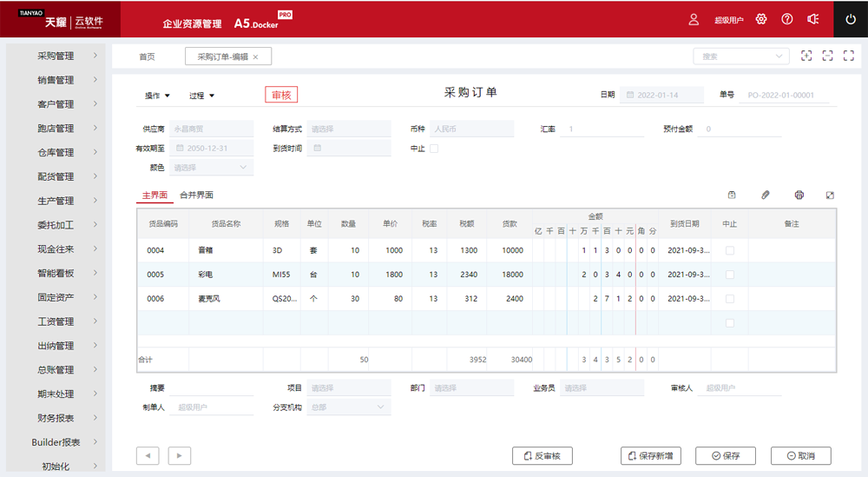
Task: Click the printer icon above the table
Action: 799,195
